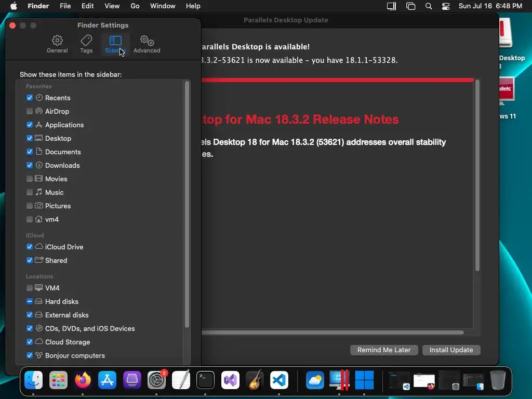Screen dimensions: 532x399
Task: Open the minimized VS Code window in Dock
Action: [x=400, y=380]
